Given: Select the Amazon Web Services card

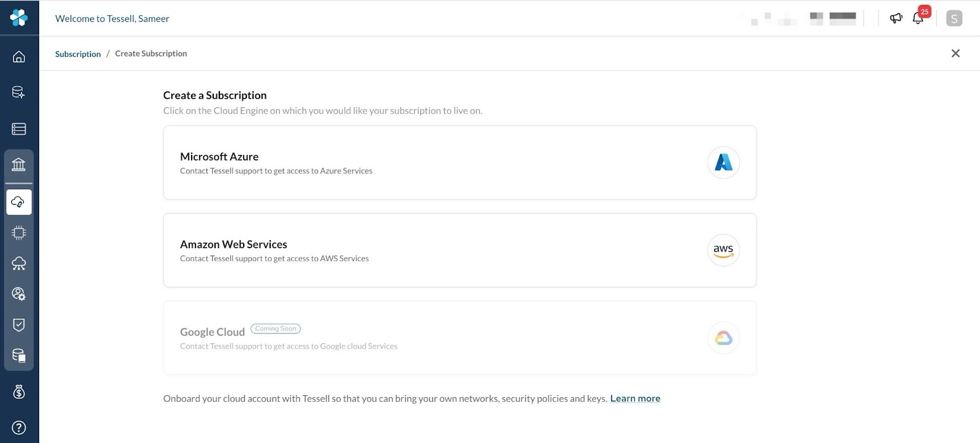Looking at the screenshot, I should pos(459,250).
